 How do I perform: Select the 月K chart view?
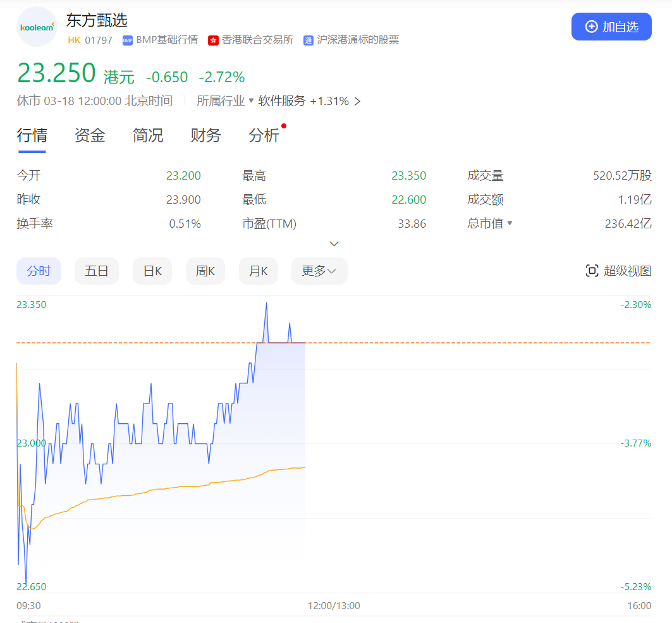point(259,271)
